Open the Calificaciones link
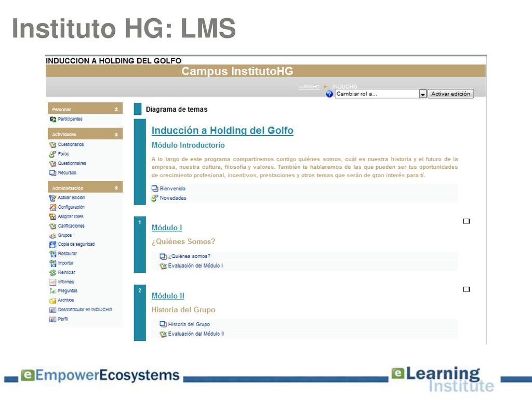 click(x=71, y=226)
